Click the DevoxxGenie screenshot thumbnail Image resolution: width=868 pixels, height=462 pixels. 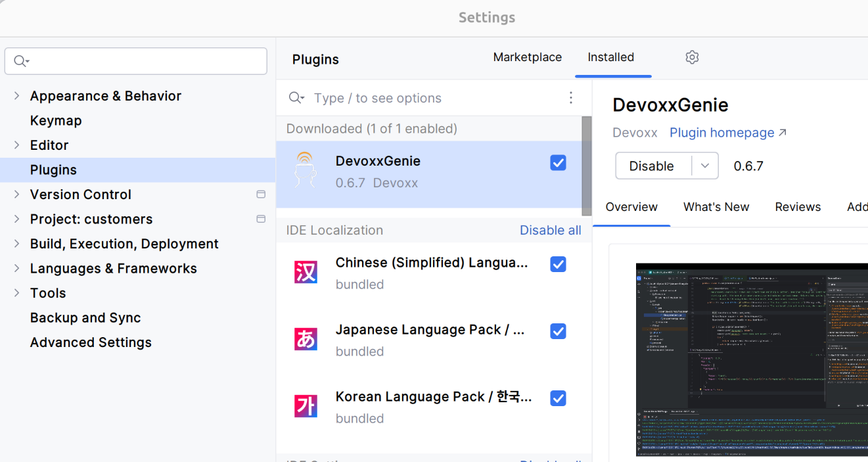point(751,359)
